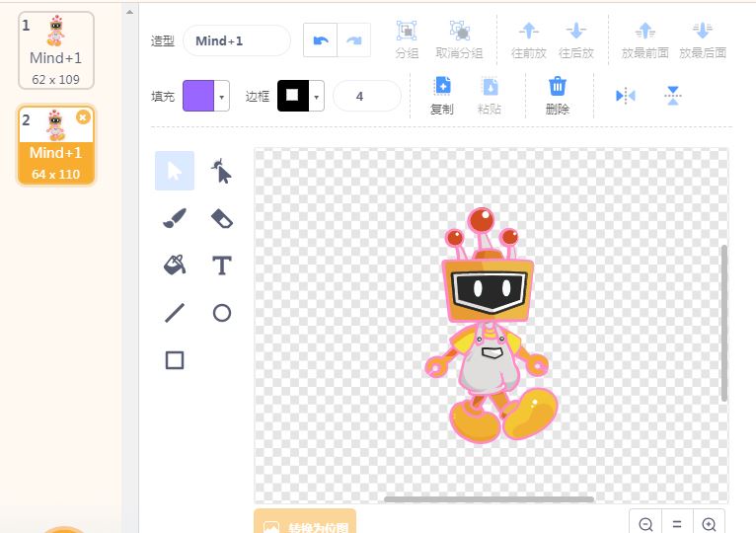
Task: Flip the costume vertically
Action: pos(672,96)
